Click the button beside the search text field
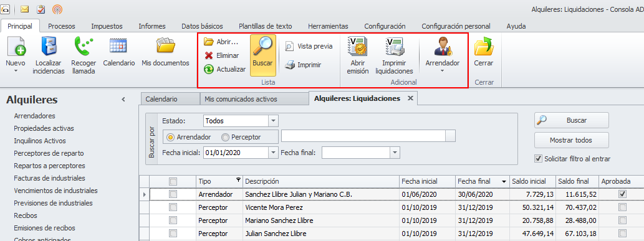The width and height of the screenshot is (644, 241). pyautogui.click(x=451, y=136)
